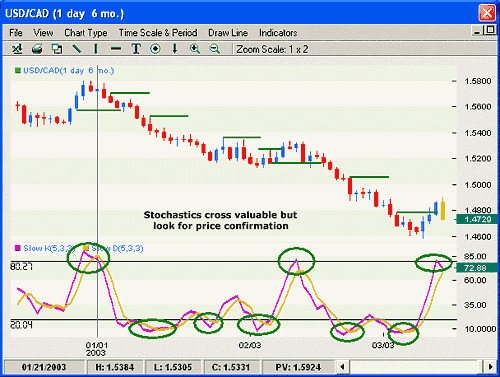This screenshot has height=377, width=500.
Task: Click the 35.00 stochastic axis label
Action: pos(475,305)
